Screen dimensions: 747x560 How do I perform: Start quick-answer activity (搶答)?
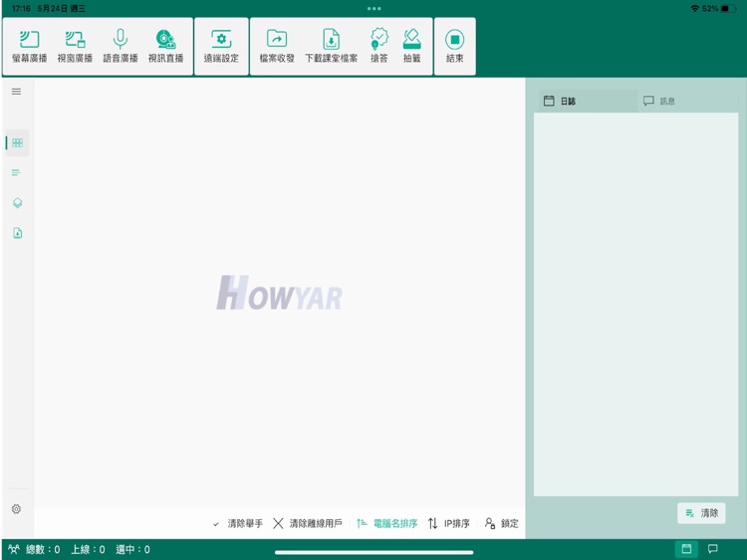(x=379, y=46)
